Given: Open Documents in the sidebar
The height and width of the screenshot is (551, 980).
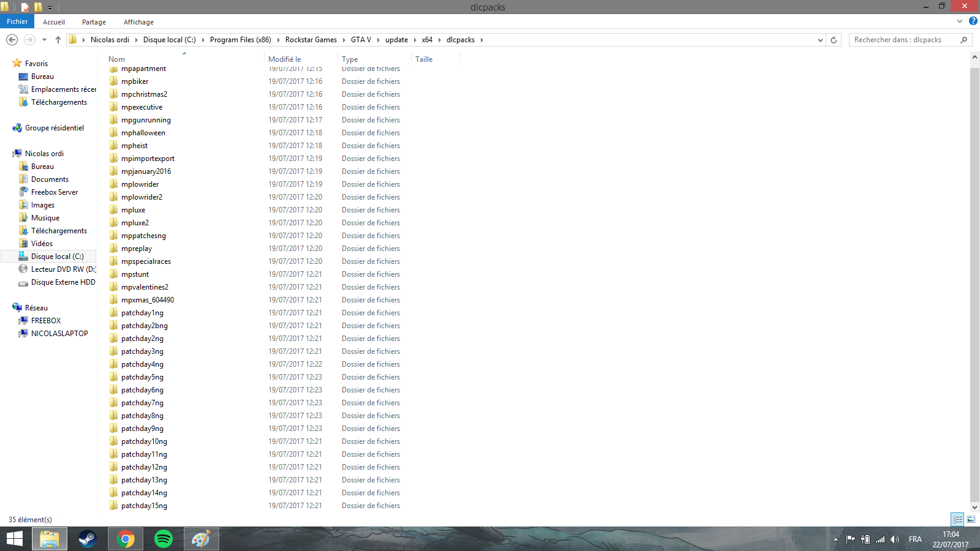Looking at the screenshot, I should point(50,179).
